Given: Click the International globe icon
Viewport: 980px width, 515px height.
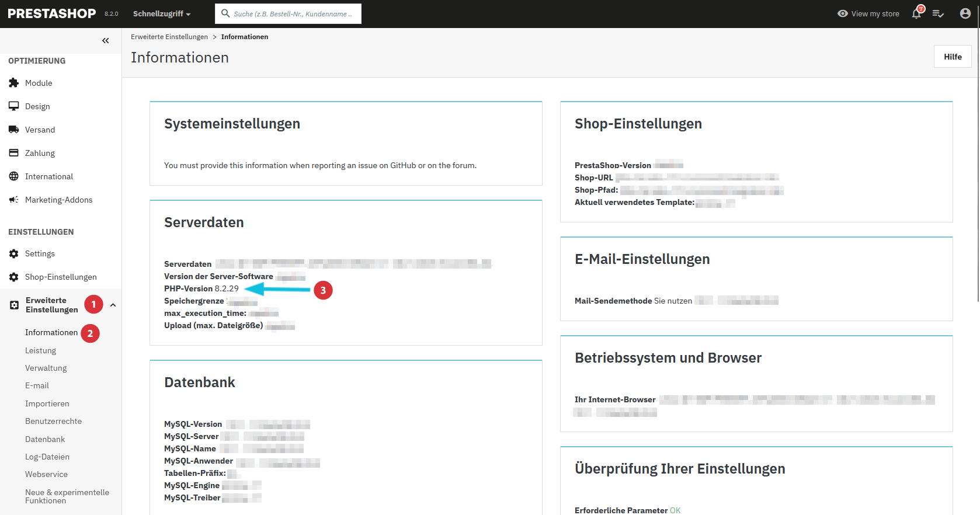Looking at the screenshot, I should (x=14, y=176).
